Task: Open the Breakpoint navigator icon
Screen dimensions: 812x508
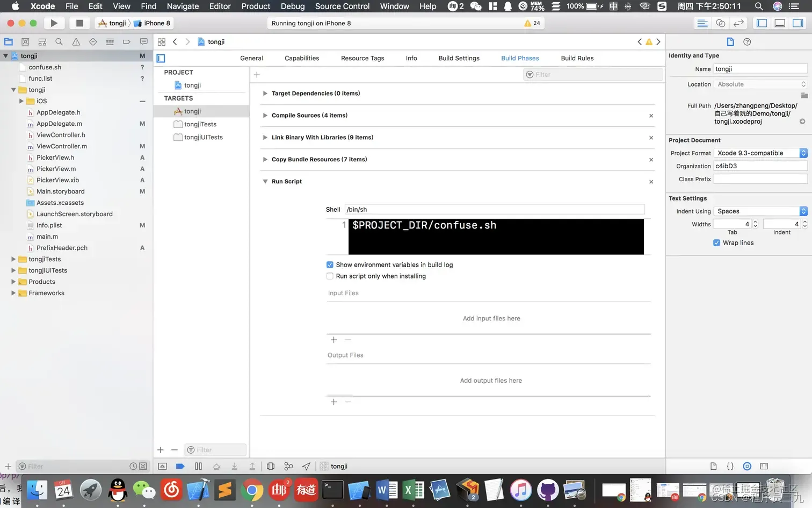Action: (127, 42)
